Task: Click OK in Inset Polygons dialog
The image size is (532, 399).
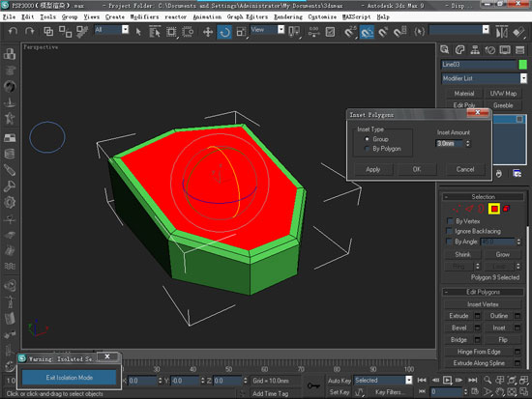Action: 417,169
